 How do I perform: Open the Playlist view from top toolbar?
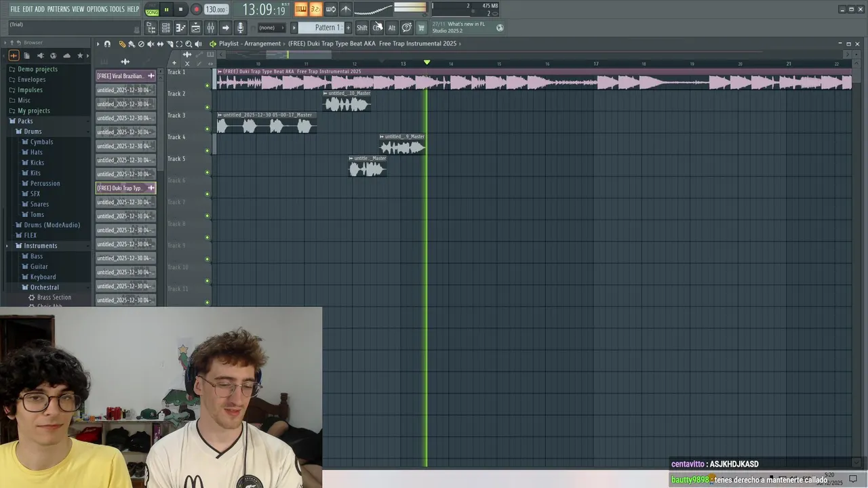(x=195, y=28)
